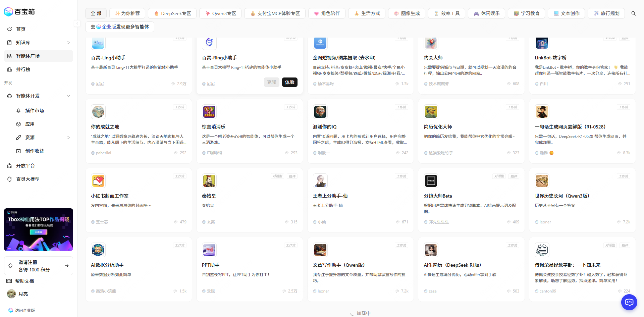The height and width of the screenshot is (317, 644).
Task: Open 首页 from the sidebar
Action: (20, 29)
